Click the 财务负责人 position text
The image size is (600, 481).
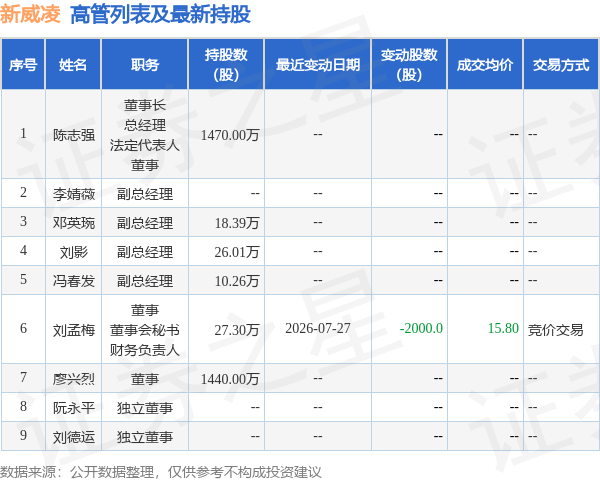click(x=145, y=350)
